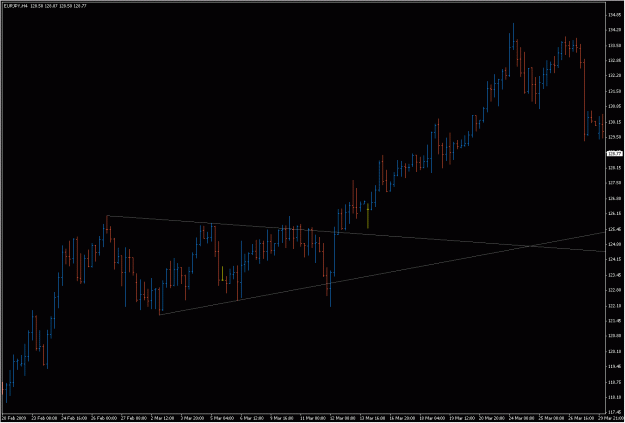Click the yellow bar near 13 Mar 16:00

368,216
